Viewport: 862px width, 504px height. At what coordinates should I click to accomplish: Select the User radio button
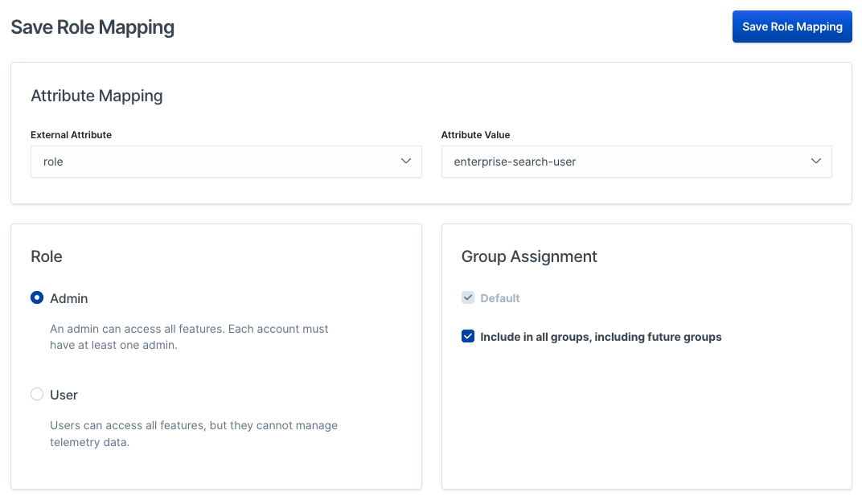[x=37, y=395]
